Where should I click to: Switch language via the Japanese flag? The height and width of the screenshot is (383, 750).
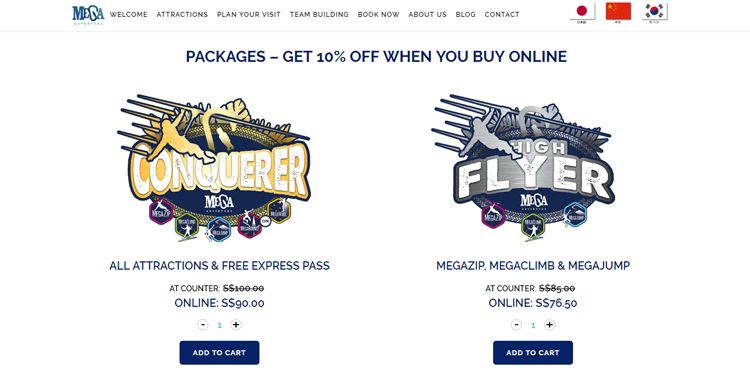[x=582, y=12]
